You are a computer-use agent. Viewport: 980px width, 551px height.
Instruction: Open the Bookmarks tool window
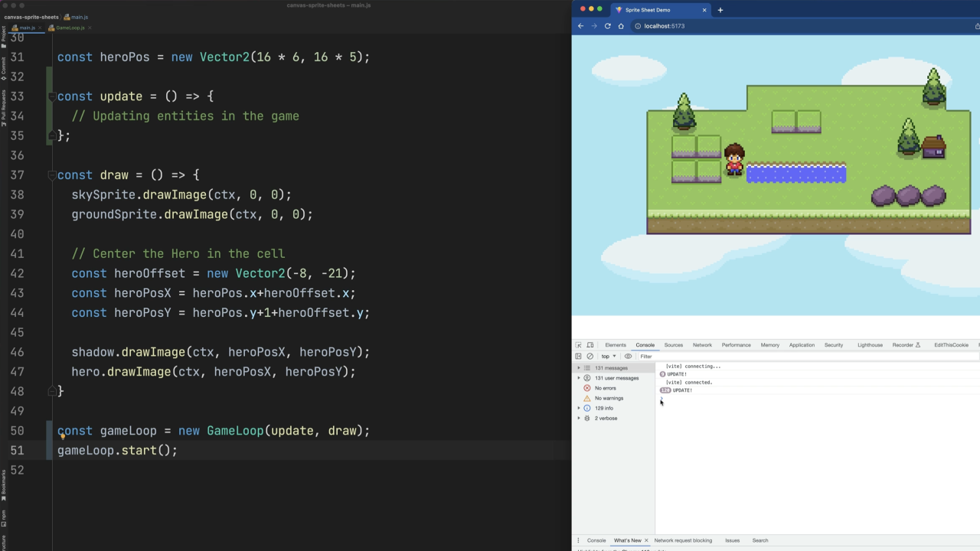3,484
